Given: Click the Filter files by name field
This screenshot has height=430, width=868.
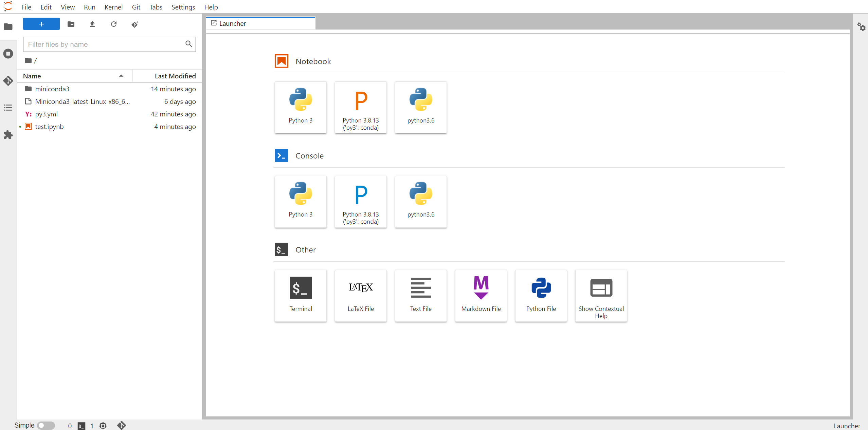Looking at the screenshot, I should point(109,44).
